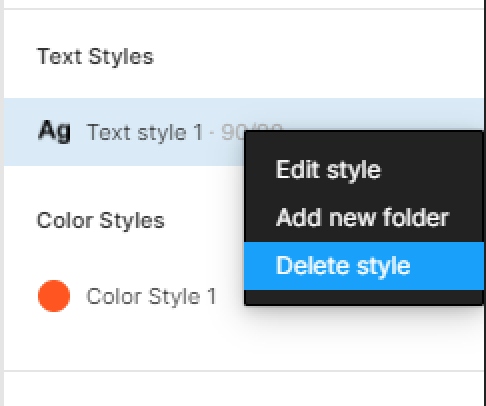Select the Color Style 1 label
This screenshot has width=486, height=406.
tap(151, 296)
